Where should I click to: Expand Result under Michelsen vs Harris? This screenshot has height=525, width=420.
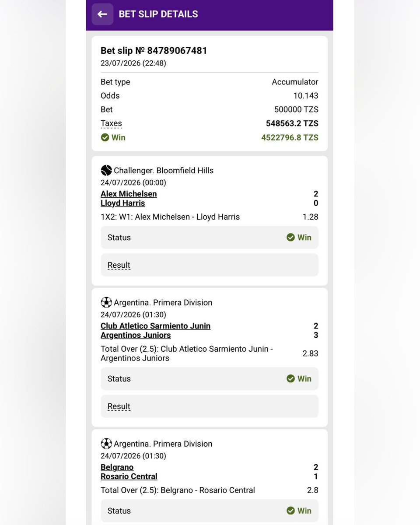tap(119, 265)
